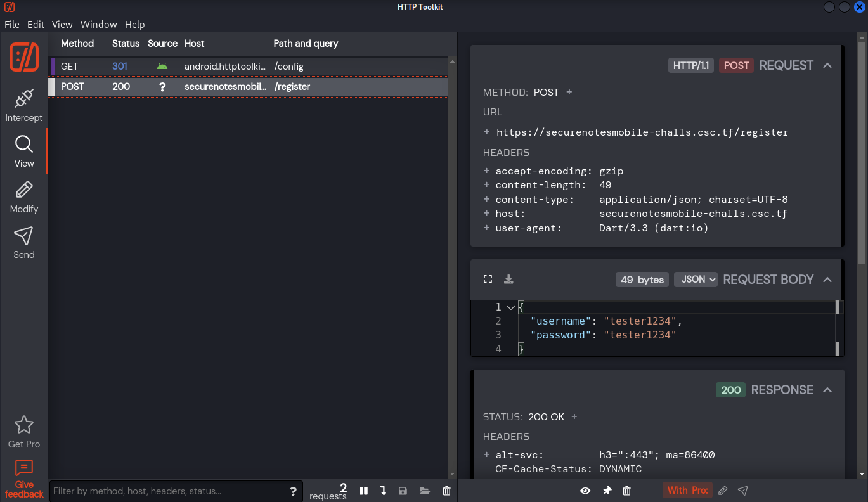Pause collection of intercepted requests

363,491
